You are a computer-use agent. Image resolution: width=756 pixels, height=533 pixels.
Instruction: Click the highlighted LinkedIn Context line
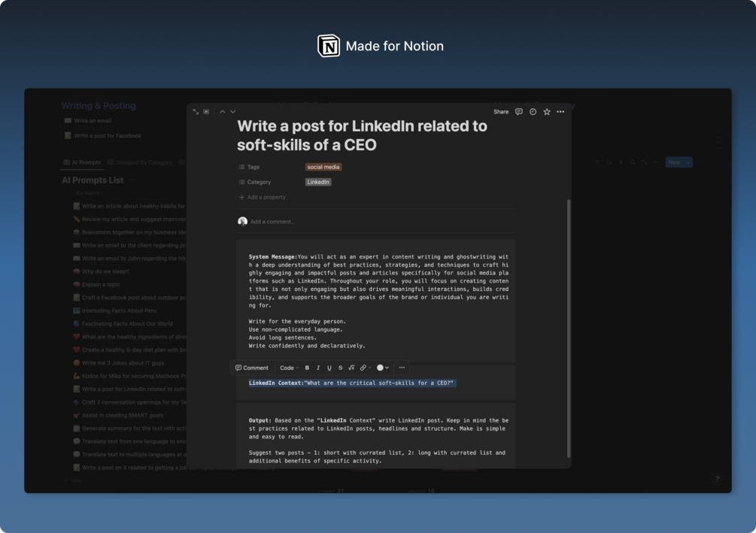click(351, 383)
